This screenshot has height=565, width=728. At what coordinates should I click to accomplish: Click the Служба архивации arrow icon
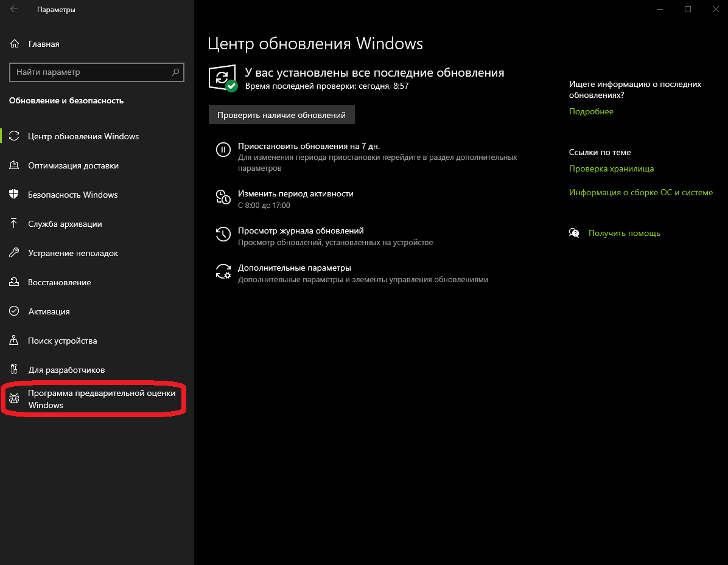(14, 224)
